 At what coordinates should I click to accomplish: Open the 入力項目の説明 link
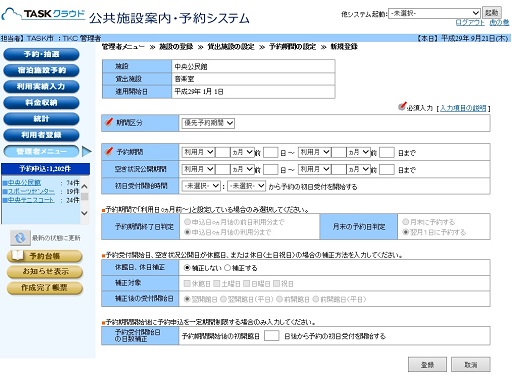point(463,108)
